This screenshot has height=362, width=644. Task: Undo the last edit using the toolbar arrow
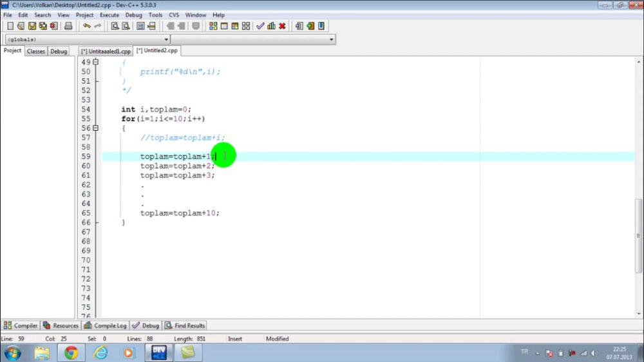[87, 26]
